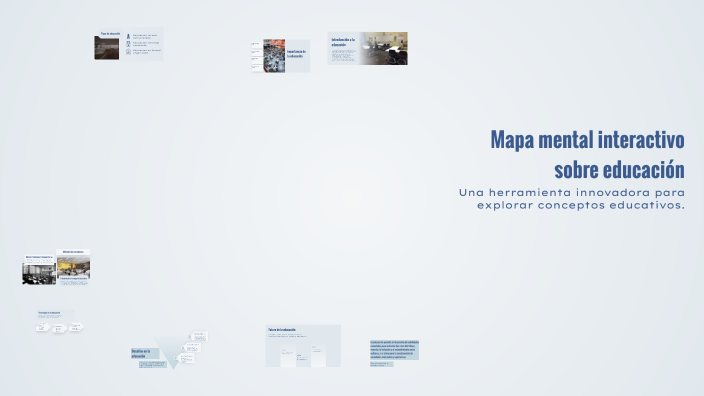The image size is (704, 396).
Task: Open the 'Introducción a la educación' topic thumbnail
Action: (367, 48)
